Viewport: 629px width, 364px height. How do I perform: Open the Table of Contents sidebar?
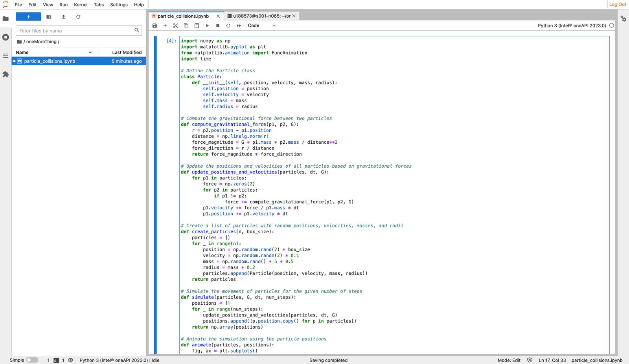[6, 56]
